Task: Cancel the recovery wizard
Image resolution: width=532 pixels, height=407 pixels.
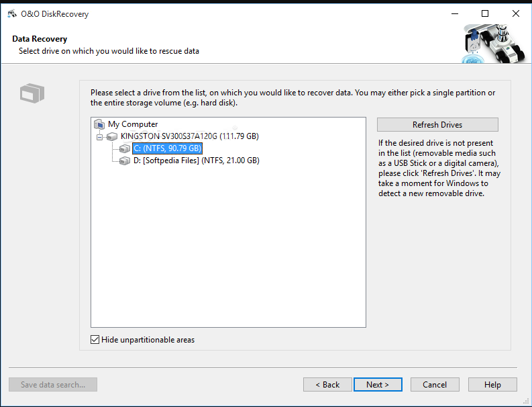Action: click(435, 385)
